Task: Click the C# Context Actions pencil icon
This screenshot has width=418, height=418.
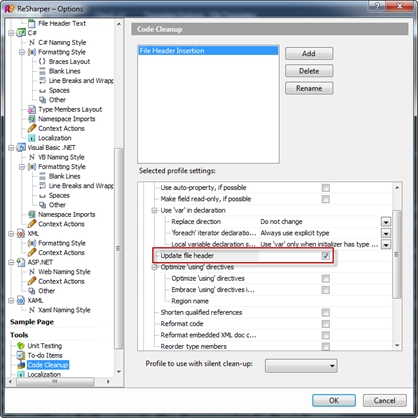Action: tap(32, 128)
